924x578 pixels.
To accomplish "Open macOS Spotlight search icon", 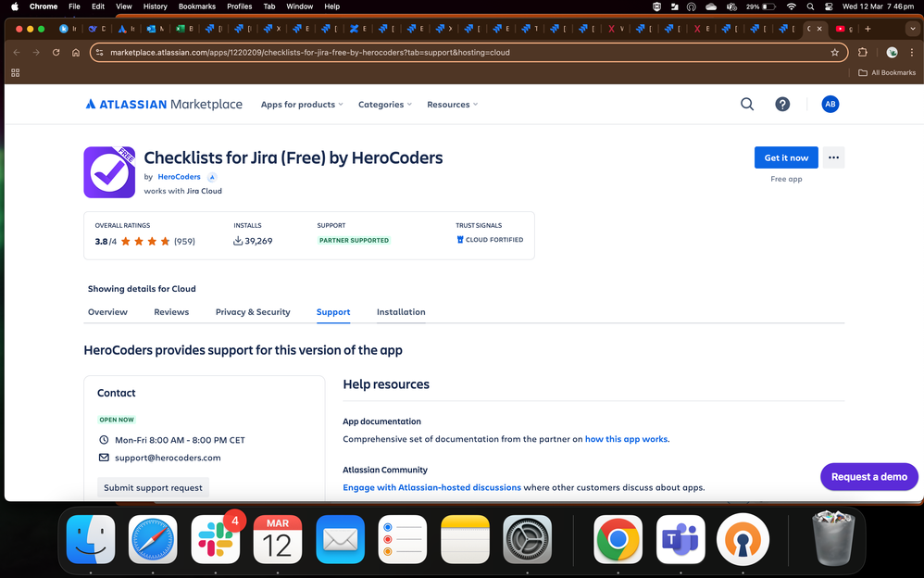I will (x=810, y=6).
